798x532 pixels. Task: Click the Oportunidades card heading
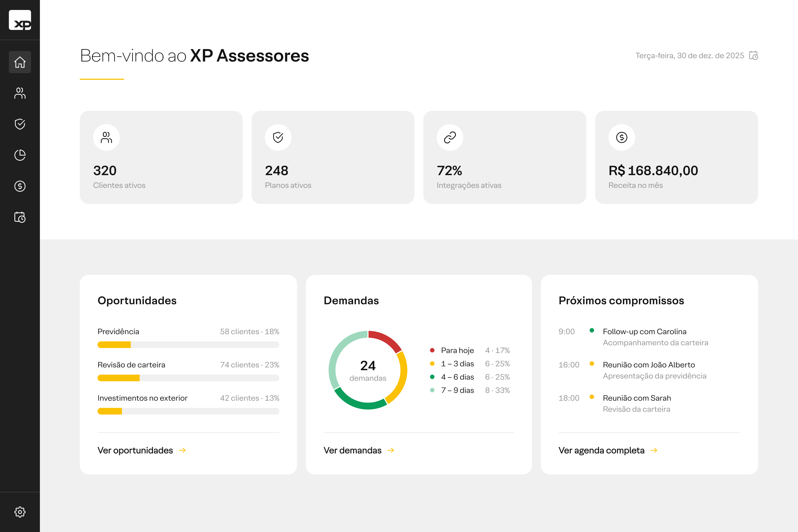137,301
